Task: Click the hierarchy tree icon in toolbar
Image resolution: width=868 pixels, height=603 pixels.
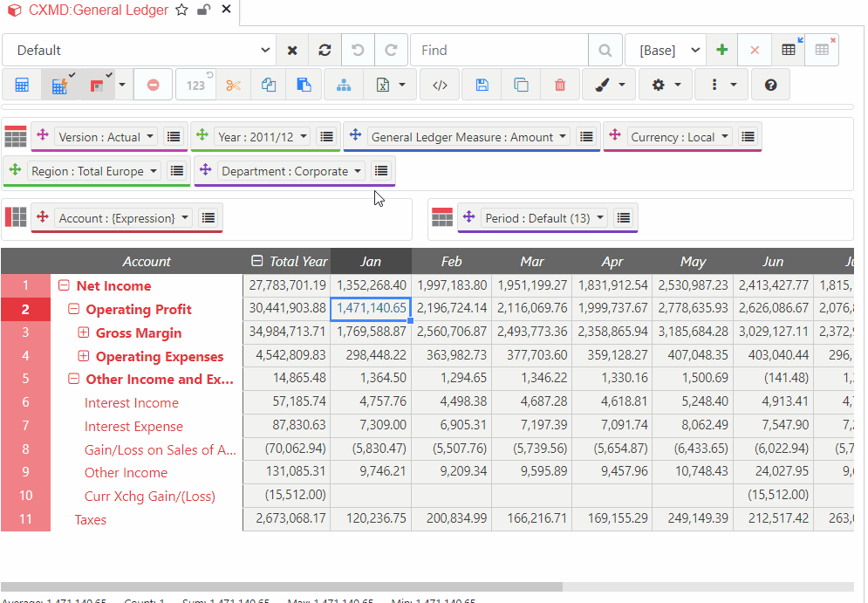Action: pyautogui.click(x=343, y=85)
